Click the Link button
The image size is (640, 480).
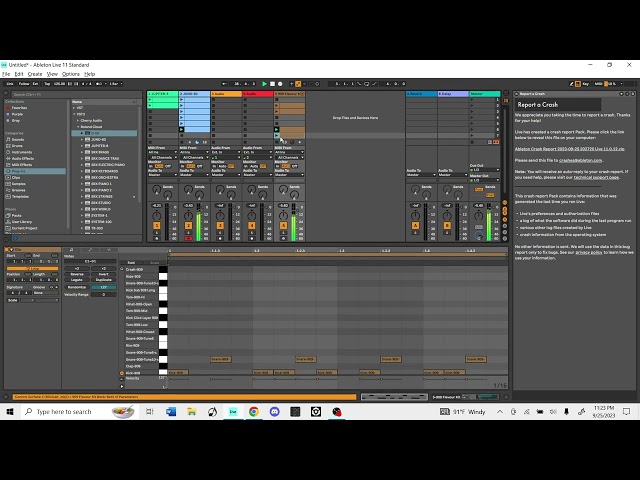(10, 84)
